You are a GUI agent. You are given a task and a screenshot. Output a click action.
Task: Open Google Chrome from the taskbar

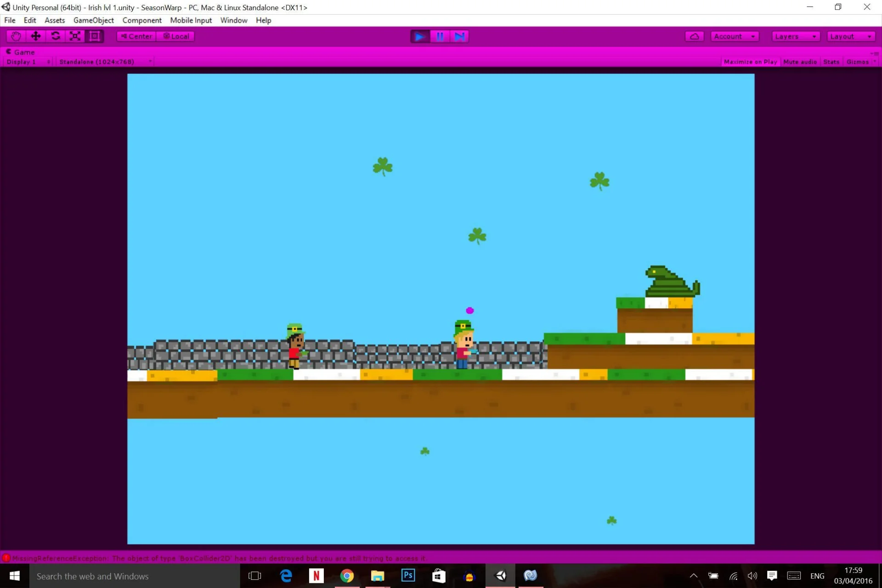(347, 576)
